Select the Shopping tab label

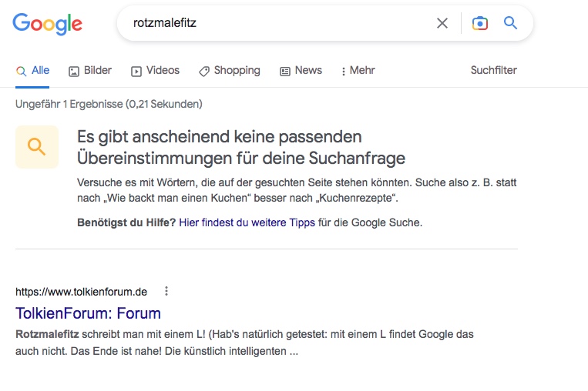click(x=237, y=70)
